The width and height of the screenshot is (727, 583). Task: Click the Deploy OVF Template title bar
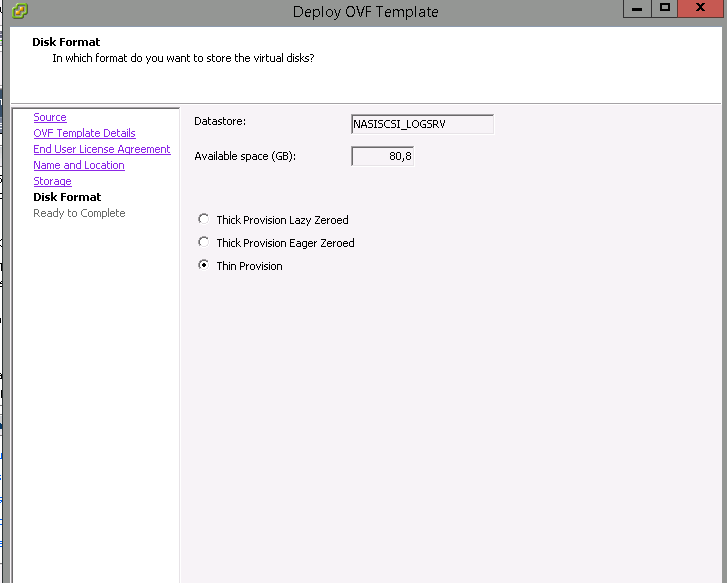(365, 12)
